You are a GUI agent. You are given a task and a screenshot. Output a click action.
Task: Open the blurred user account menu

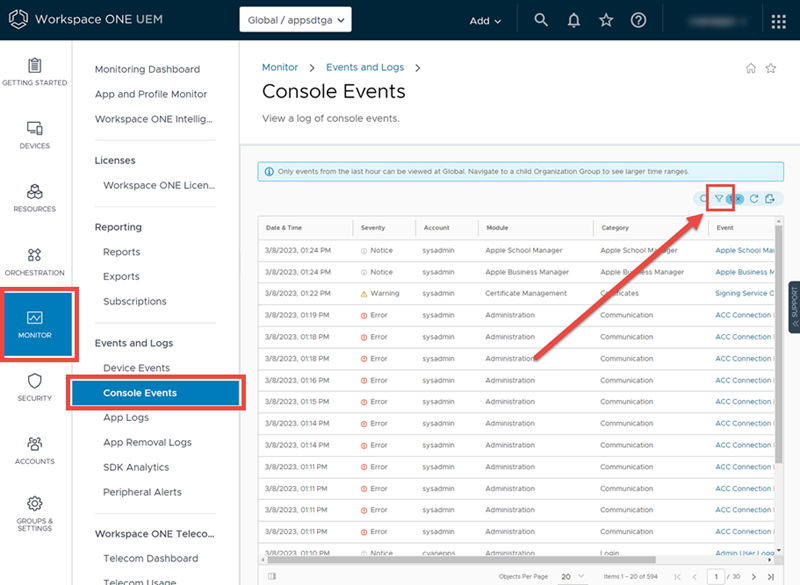(x=716, y=21)
